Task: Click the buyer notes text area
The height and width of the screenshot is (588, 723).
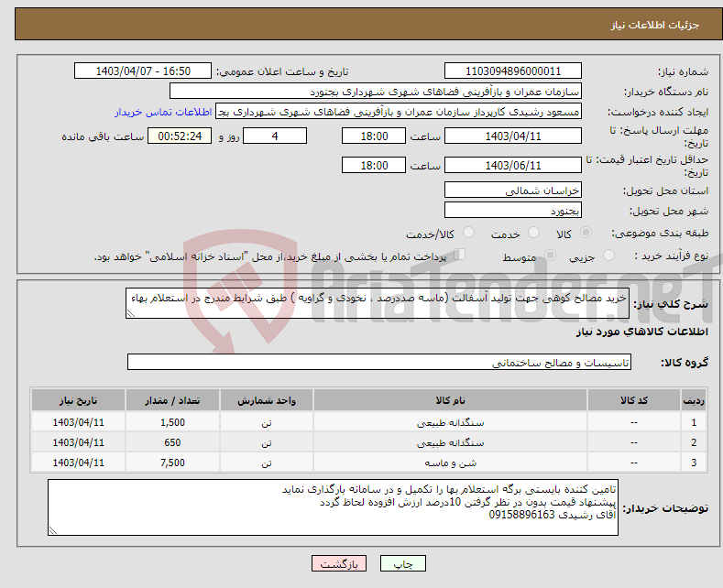Action: (333, 507)
